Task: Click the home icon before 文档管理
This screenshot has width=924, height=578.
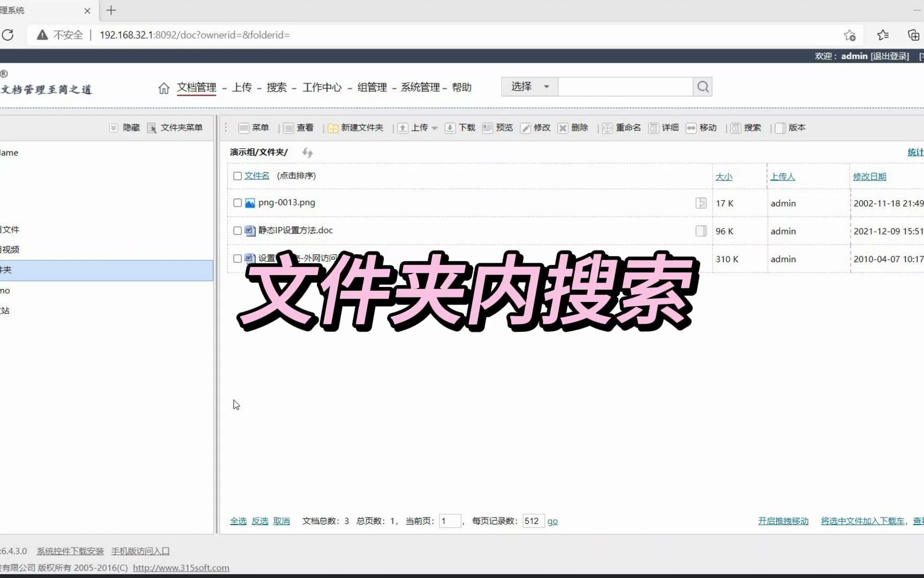Action: (164, 88)
